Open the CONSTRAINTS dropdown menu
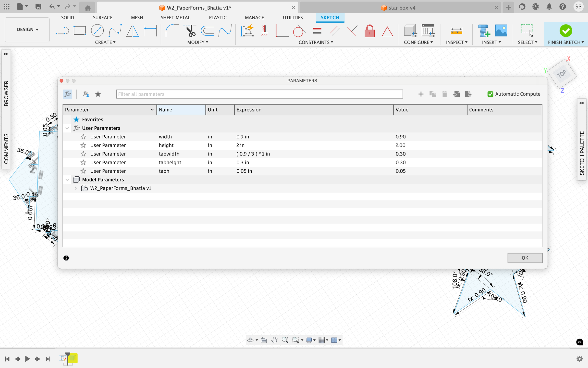 click(x=316, y=42)
